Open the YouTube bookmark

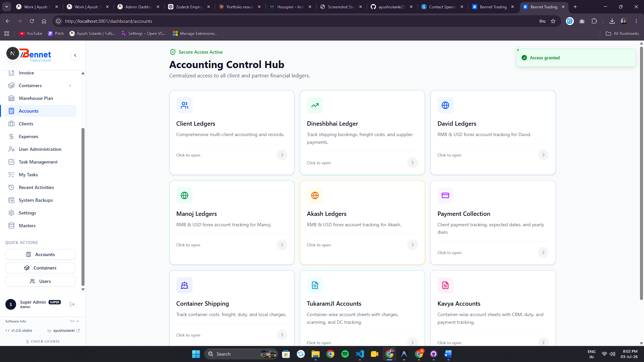tap(31, 34)
